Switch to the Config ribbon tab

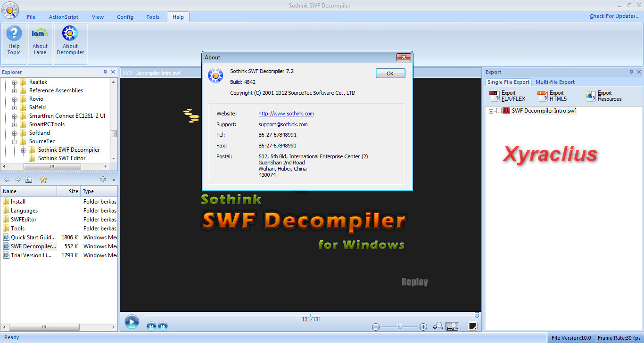click(125, 17)
